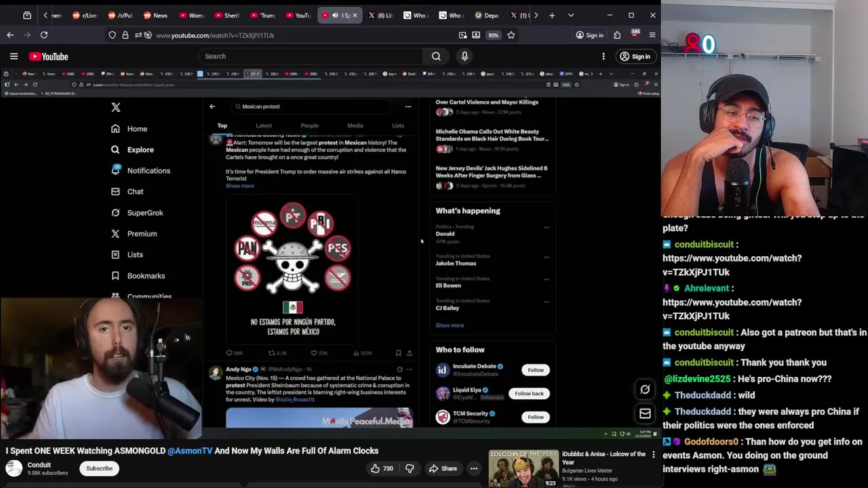Click the Mexican protest search field
Viewport: 868px width, 488px height.
[311, 106]
